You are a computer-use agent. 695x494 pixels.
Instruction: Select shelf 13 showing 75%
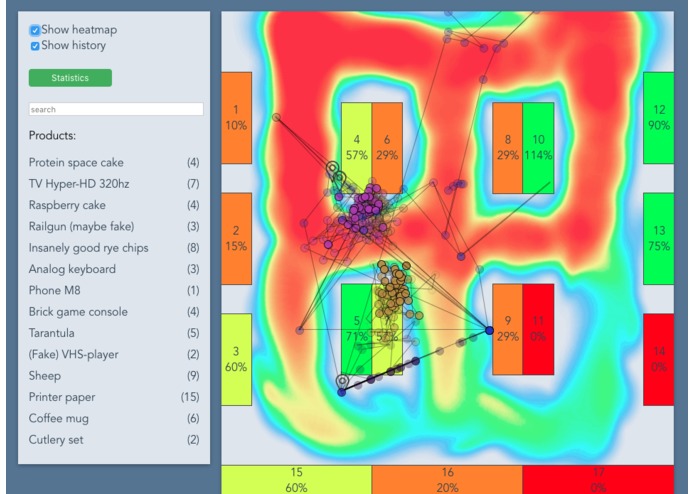(659, 238)
